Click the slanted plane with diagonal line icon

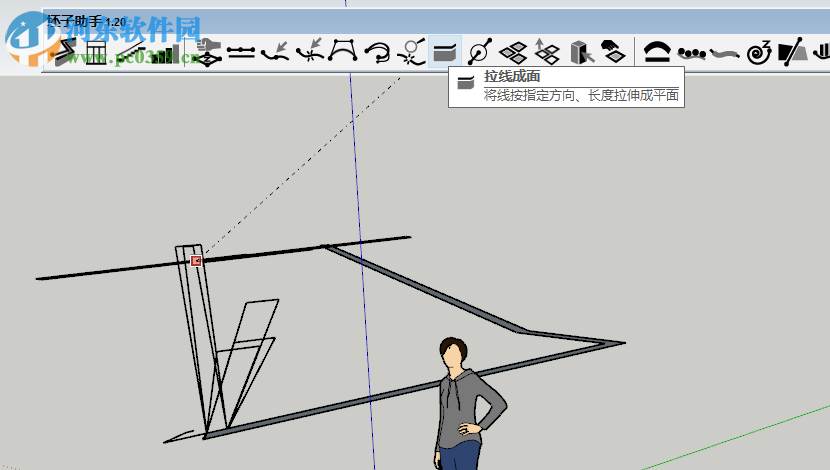tap(792, 52)
